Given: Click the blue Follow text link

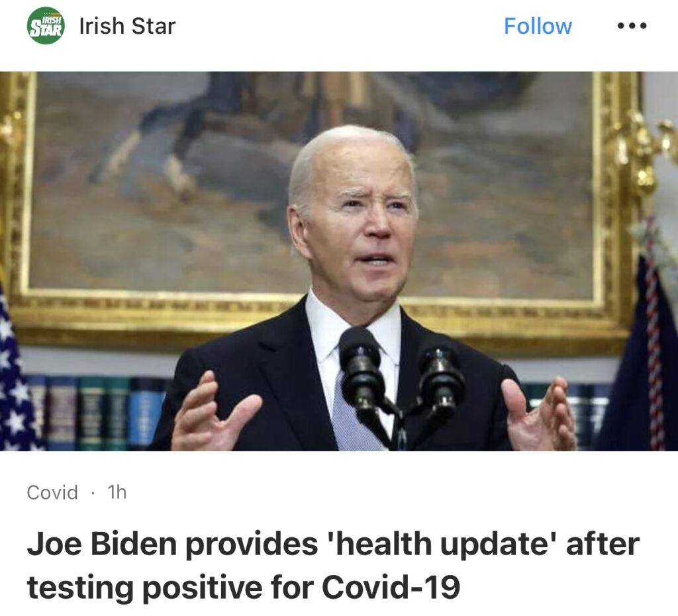Looking at the screenshot, I should pyautogui.click(x=538, y=26).
